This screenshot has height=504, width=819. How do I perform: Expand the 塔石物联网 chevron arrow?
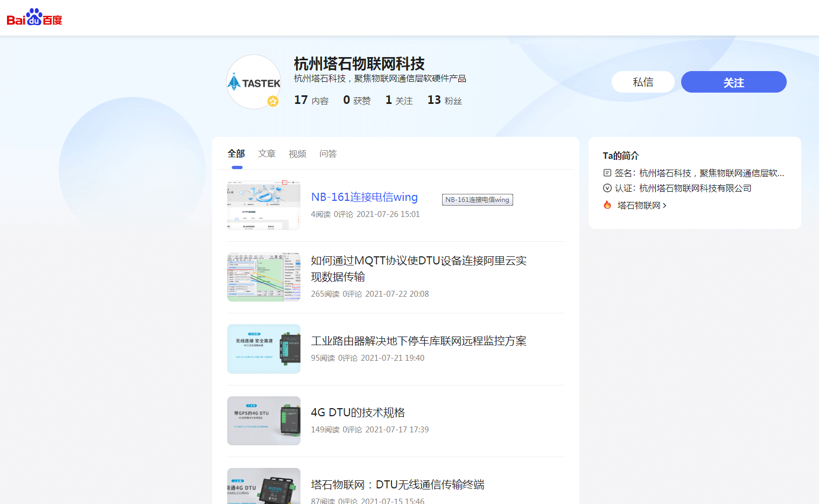(664, 206)
